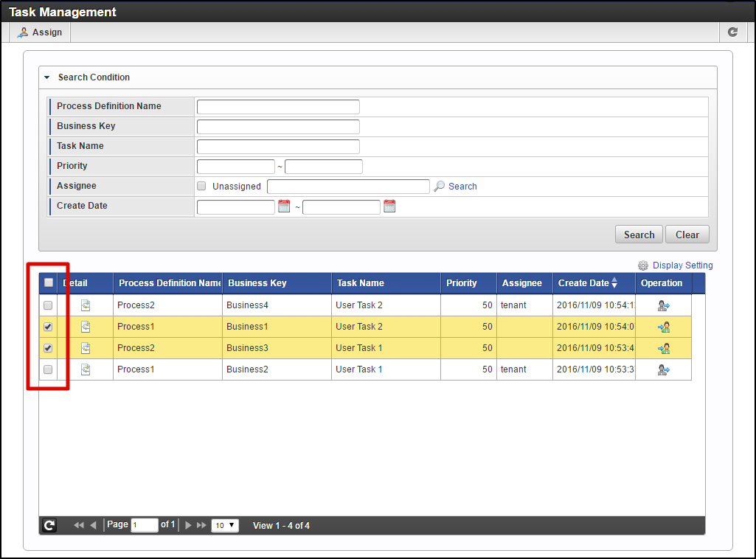Viewport: 756px width, 559px height.
Task: Click the Create Date start field
Action: pos(236,207)
